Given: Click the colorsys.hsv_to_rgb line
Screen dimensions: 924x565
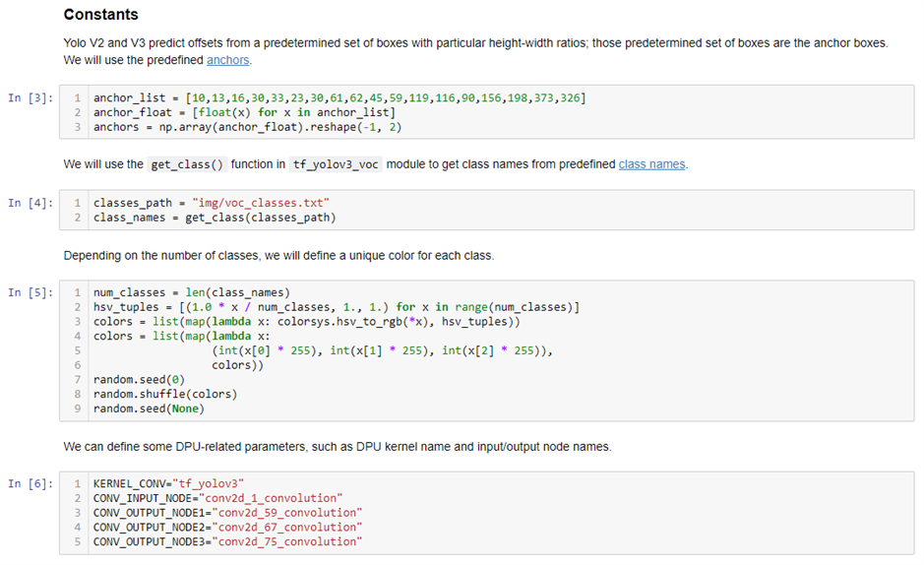Looking at the screenshot, I should [306, 322].
